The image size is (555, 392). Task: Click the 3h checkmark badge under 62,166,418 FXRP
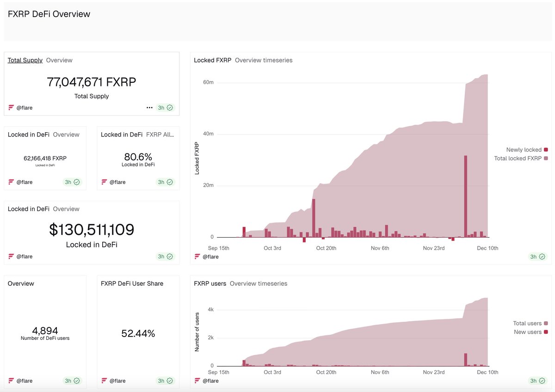tap(72, 182)
